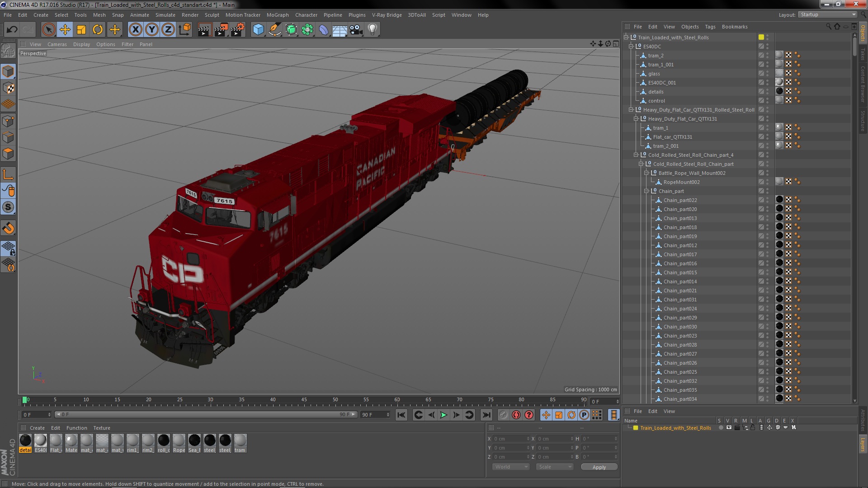Collapse the ES40DC group

(x=632, y=47)
